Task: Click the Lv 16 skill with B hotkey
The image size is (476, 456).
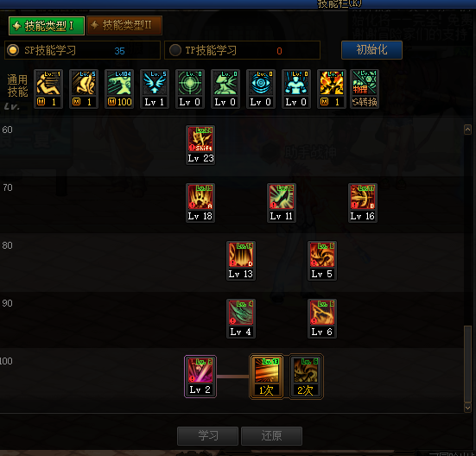Action: tap(363, 203)
